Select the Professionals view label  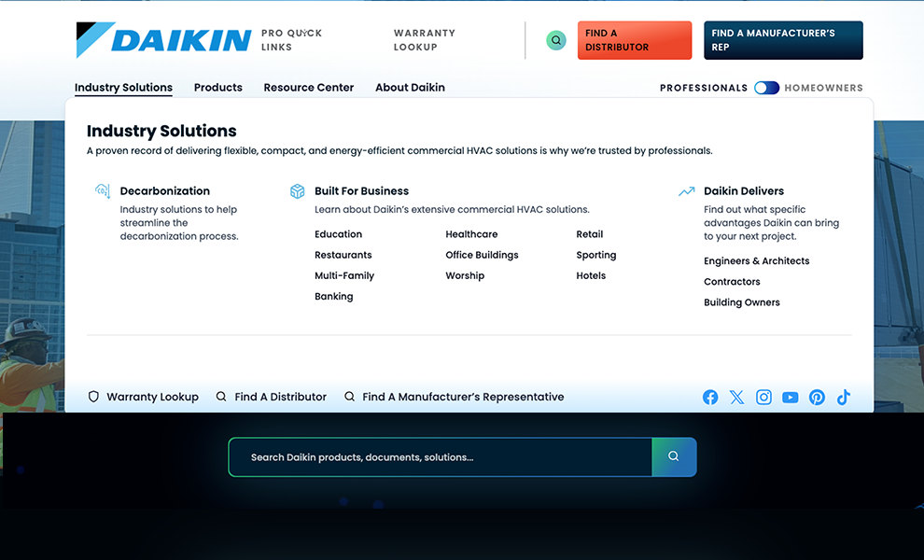coord(704,88)
